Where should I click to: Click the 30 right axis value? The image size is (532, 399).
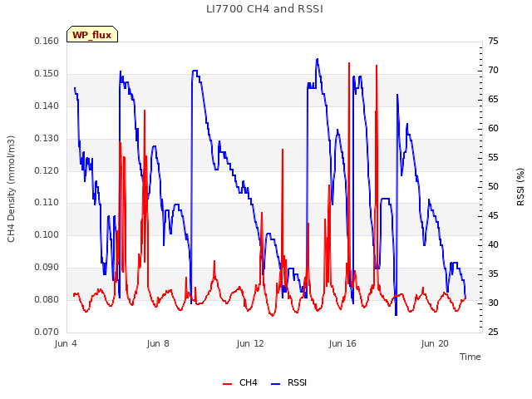pos(493,303)
